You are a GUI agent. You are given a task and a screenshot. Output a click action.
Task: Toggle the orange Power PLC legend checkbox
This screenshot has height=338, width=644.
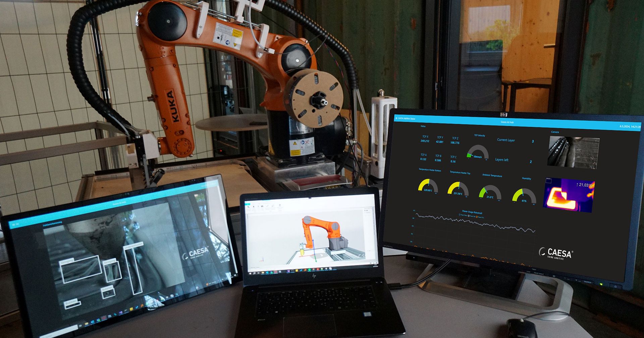point(477,217)
